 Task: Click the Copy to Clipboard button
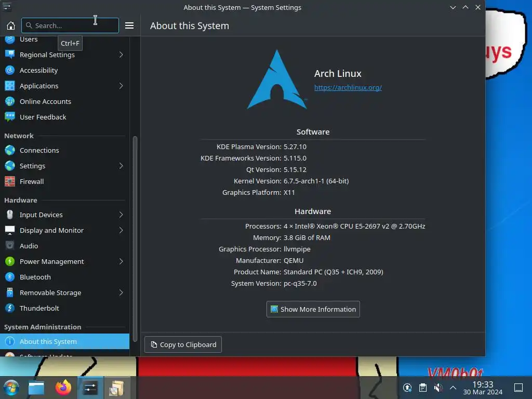click(x=183, y=344)
